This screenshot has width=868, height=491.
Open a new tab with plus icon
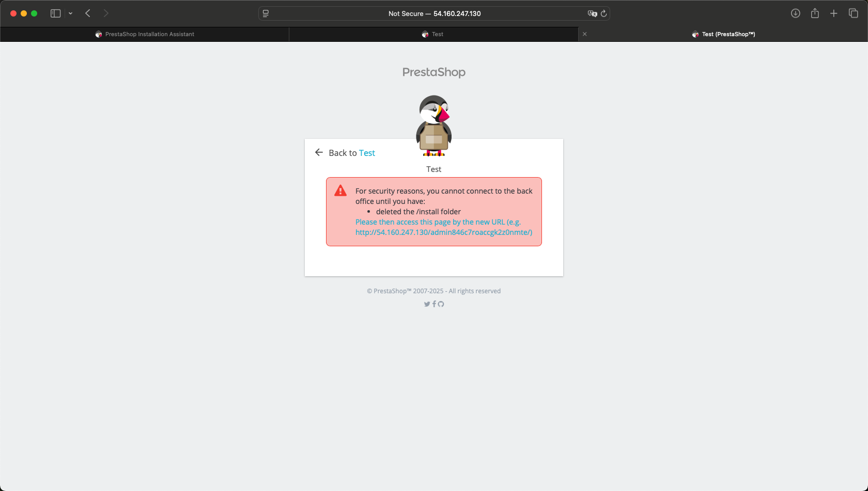tap(834, 13)
